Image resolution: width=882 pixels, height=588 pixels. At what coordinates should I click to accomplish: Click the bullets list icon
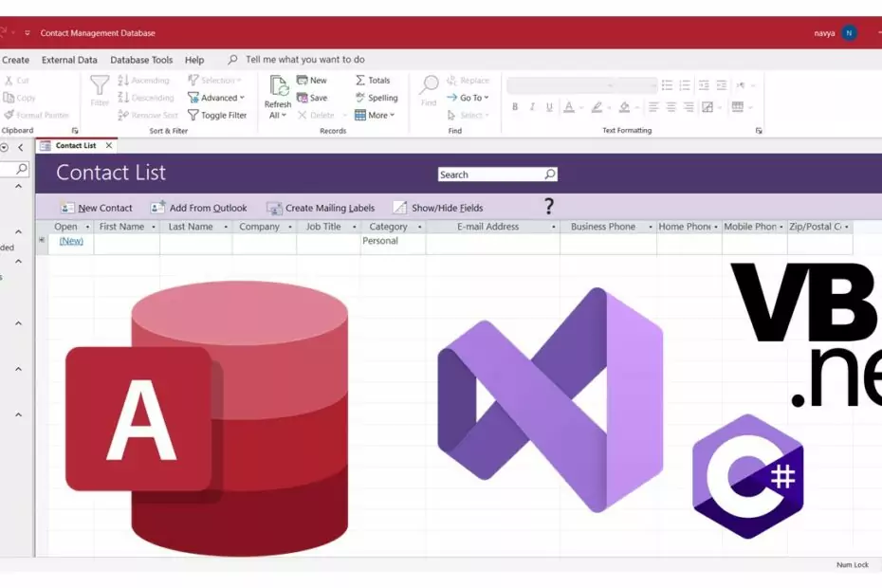tap(667, 85)
